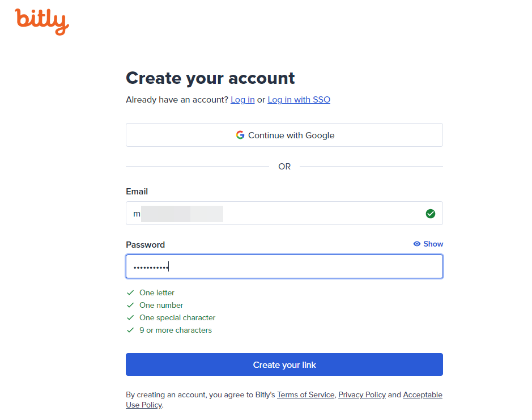
Task: Open the Terms of Service link
Action: [x=305, y=395]
